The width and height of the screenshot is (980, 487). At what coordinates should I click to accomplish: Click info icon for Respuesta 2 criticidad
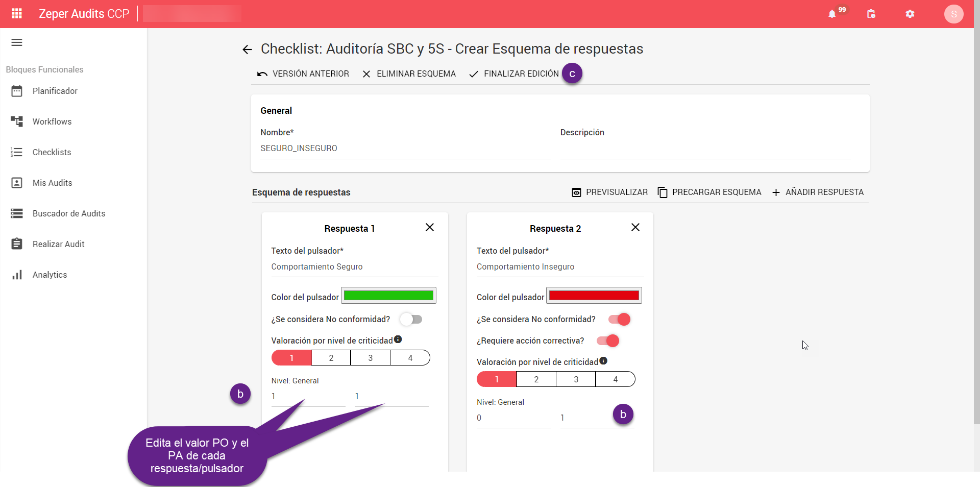(603, 361)
